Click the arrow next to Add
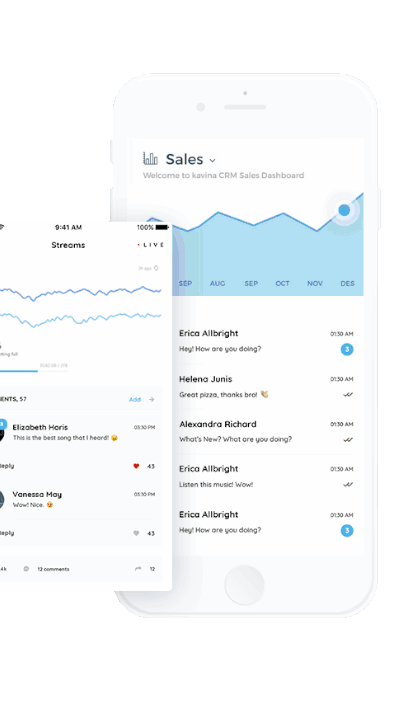The height and width of the screenshot is (725, 395). [x=152, y=399]
